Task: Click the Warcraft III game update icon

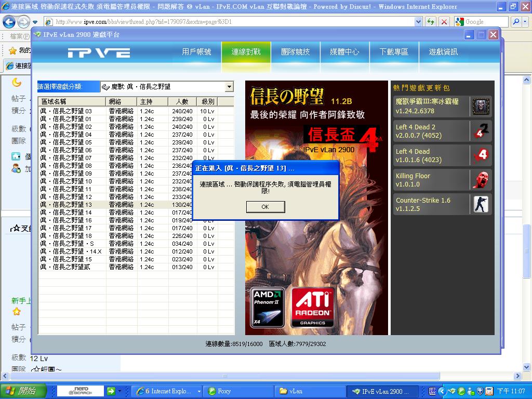Action: tap(481, 107)
